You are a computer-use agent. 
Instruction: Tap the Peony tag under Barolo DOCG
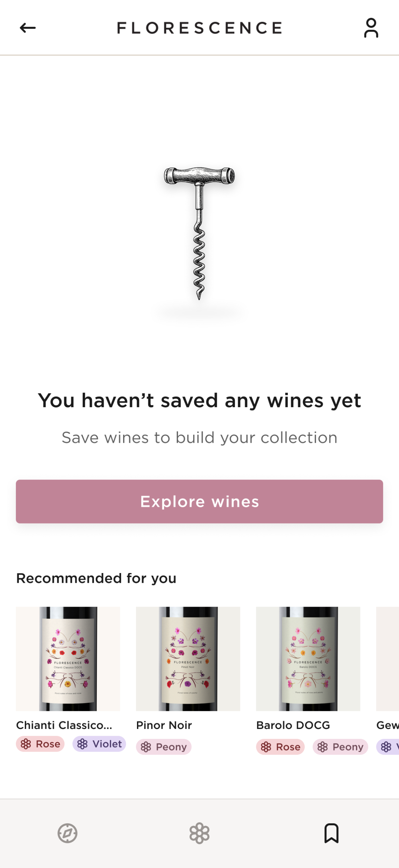click(x=340, y=747)
